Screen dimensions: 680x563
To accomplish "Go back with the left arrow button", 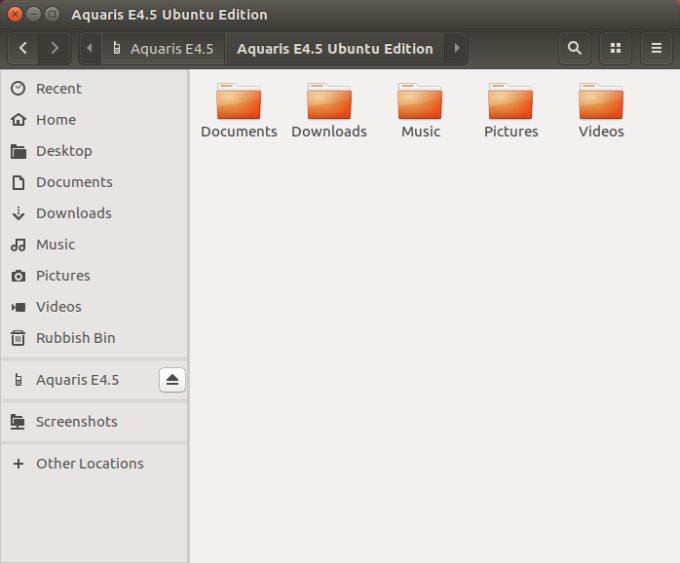I will point(23,48).
